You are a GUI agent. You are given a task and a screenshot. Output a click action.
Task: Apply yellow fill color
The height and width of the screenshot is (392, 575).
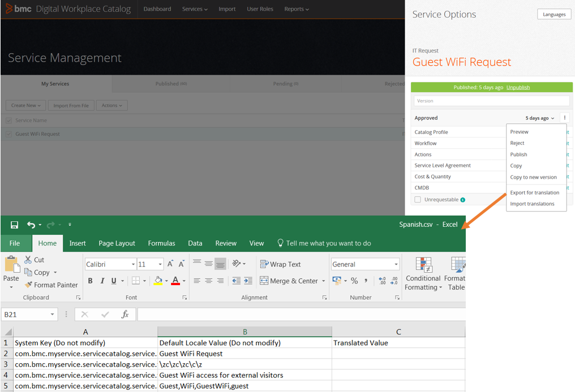point(158,281)
